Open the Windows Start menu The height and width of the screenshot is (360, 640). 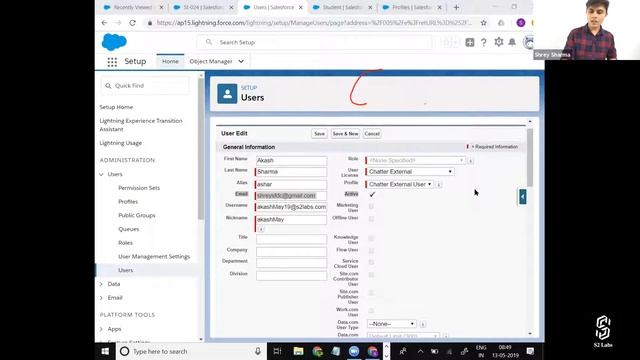coord(105,351)
